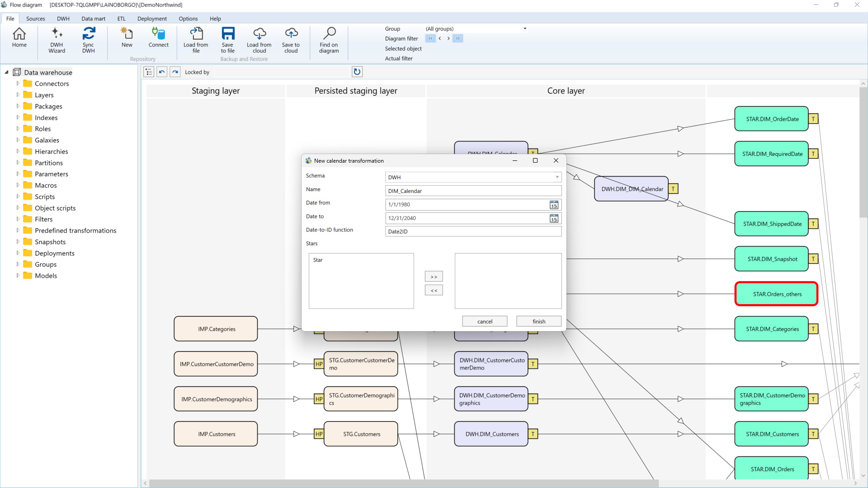Image resolution: width=868 pixels, height=488 pixels.
Task: Go to previous diagram filter
Action: (x=439, y=38)
